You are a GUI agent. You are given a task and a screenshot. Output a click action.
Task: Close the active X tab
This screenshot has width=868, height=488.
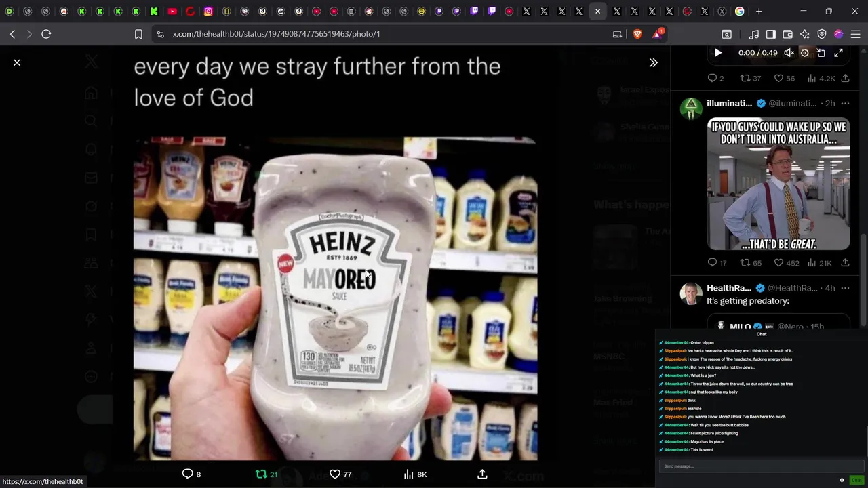coord(597,11)
